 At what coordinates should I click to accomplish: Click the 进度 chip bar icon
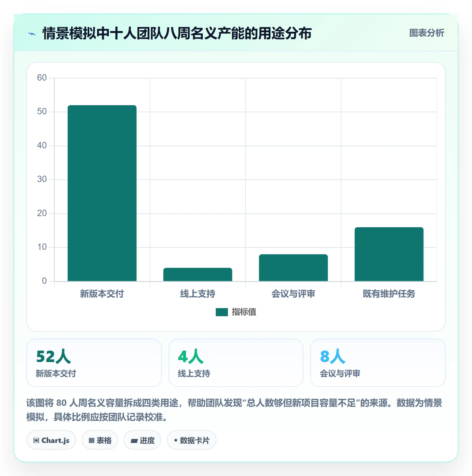(x=134, y=441)
